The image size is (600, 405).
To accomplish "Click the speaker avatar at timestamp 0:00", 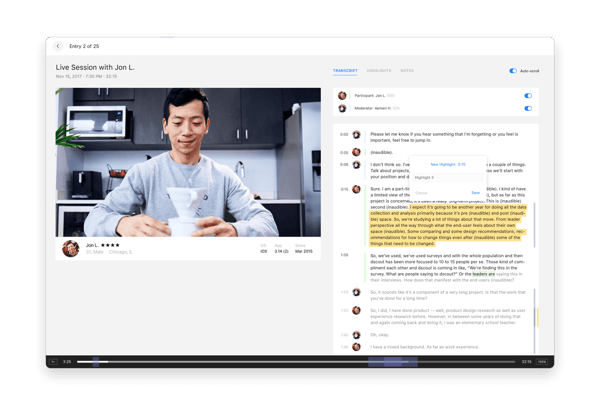I will coord(357,134).
